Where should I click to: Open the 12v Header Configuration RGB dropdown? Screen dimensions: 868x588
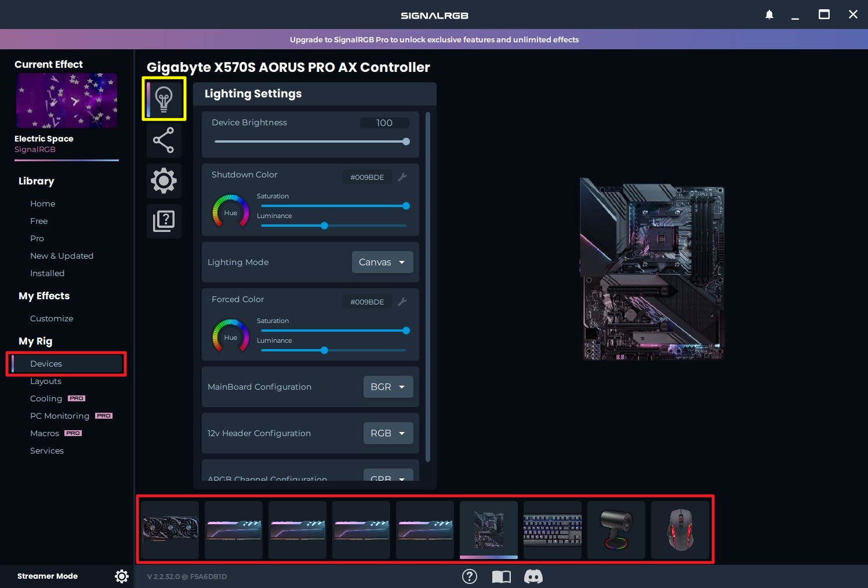pyautogui.click(x=388, y=433)
